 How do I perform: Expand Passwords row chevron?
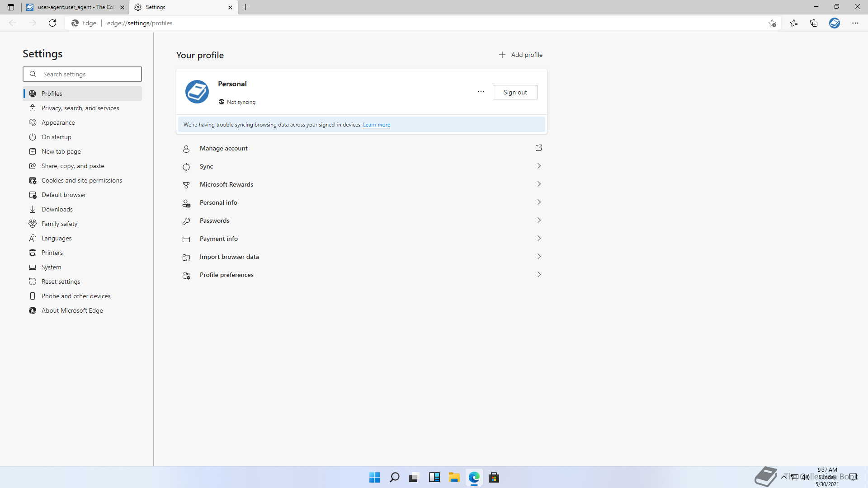[539, 221]
